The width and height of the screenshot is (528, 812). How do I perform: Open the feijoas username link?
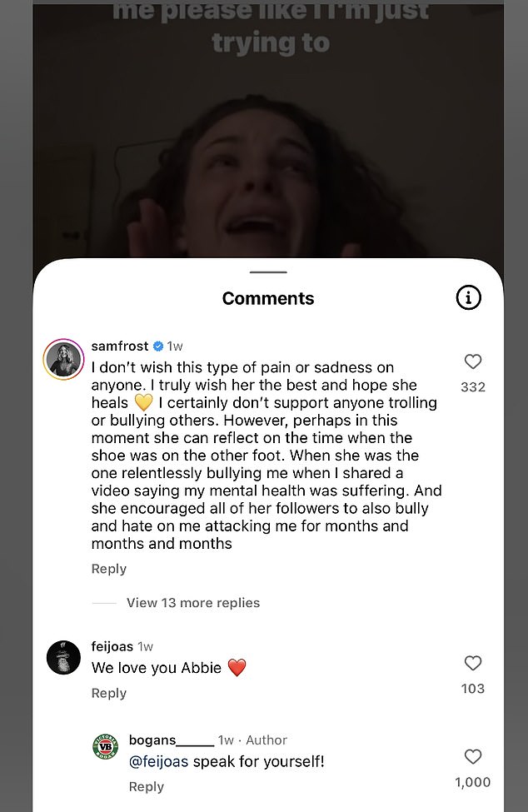(x=112, y=646)
